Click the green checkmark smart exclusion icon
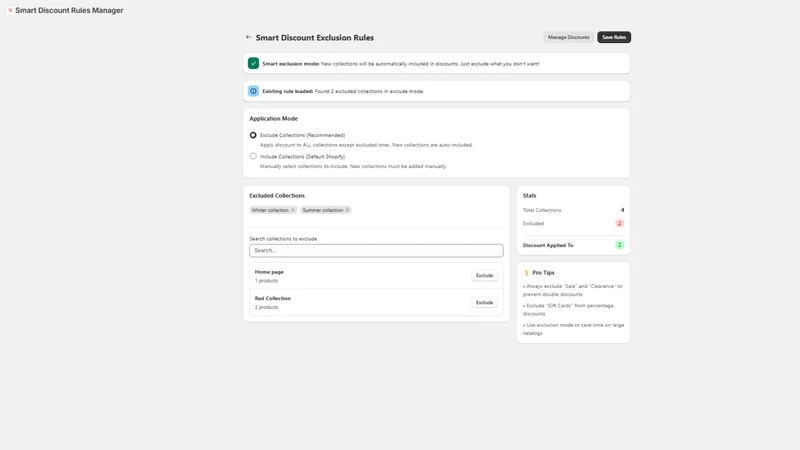Screen dimensions: 800x450 [x=253, y=63]
